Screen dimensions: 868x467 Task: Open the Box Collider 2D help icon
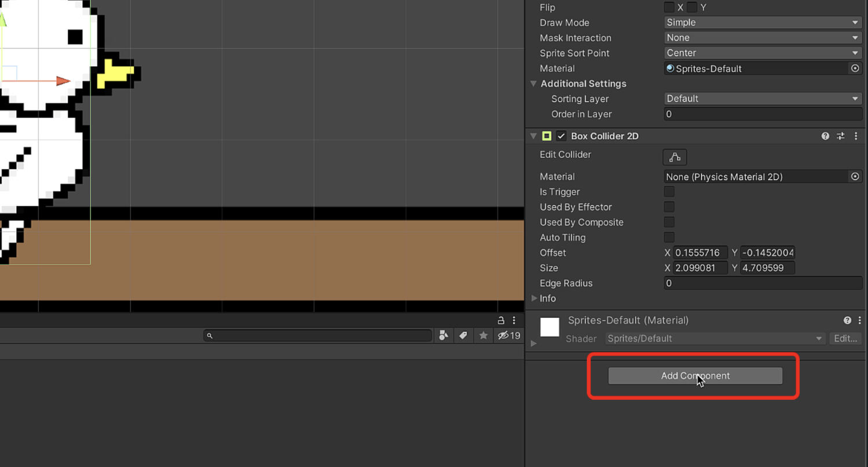pyautogui.click(x=825, y=136)
